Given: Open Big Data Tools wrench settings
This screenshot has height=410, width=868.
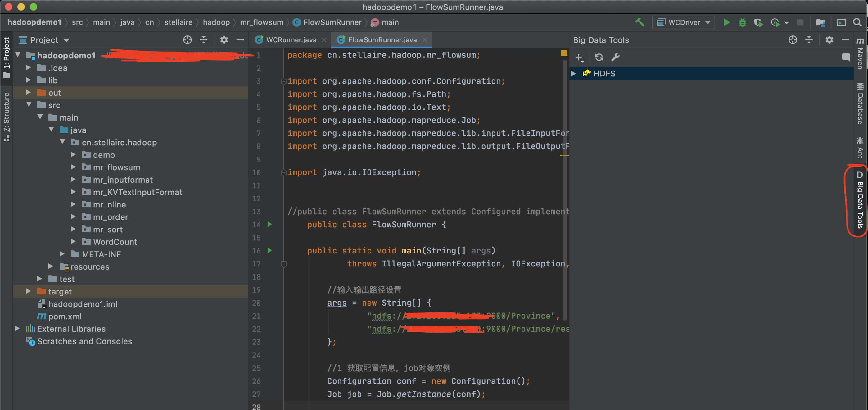Looking at the screenshot, I should coord(615,57).
